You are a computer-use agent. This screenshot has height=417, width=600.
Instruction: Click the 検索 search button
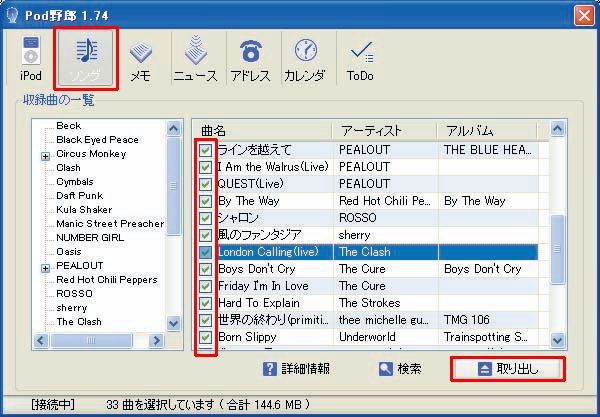click(400, 369)
